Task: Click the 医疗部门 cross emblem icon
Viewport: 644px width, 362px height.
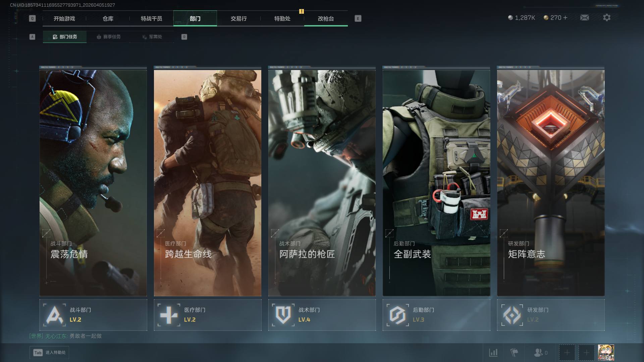Action: coord(169,315)
